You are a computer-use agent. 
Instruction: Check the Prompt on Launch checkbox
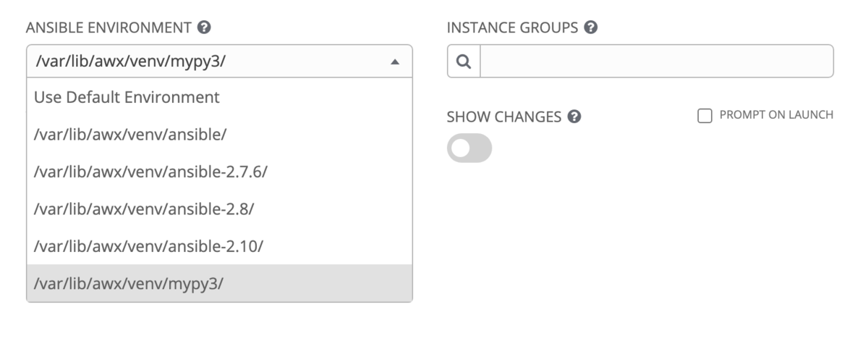tap(704, 115)
